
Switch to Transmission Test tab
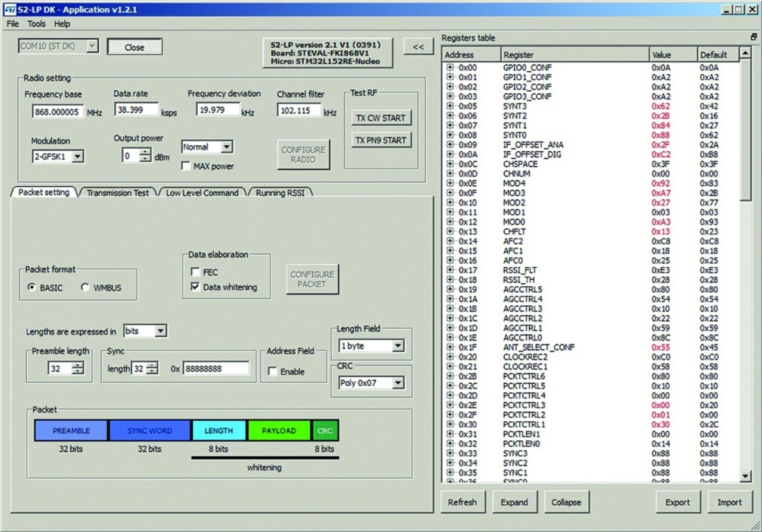point(117,193)
